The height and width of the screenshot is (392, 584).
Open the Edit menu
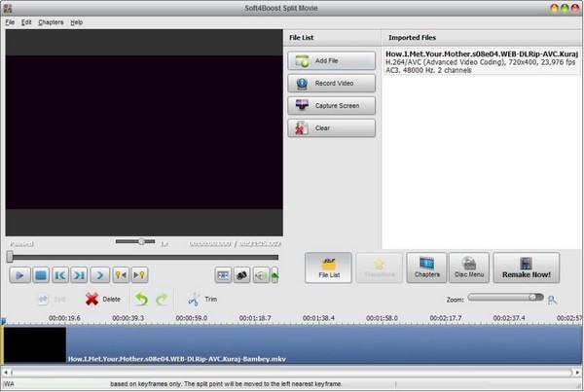tap(26, 21)
